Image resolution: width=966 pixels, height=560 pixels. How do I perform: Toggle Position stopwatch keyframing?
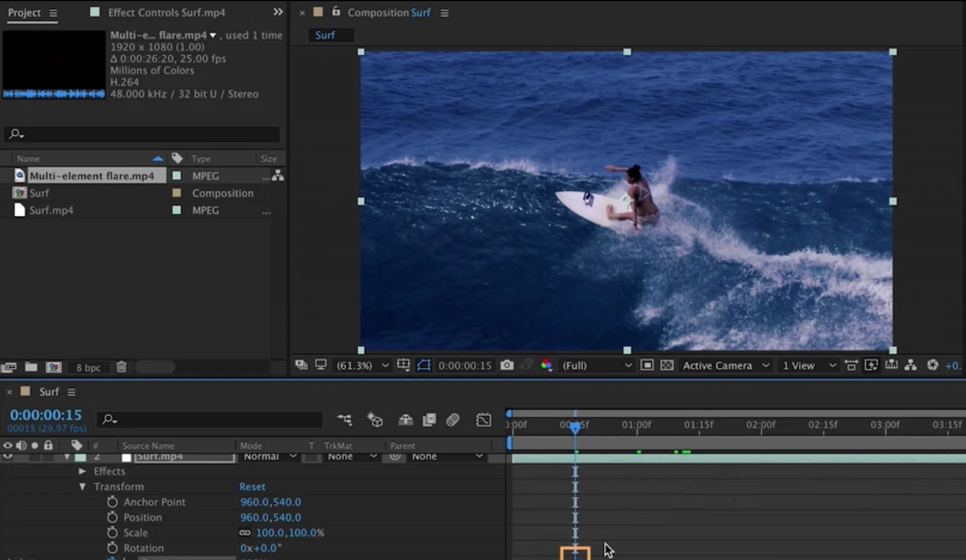coord(112,517)
